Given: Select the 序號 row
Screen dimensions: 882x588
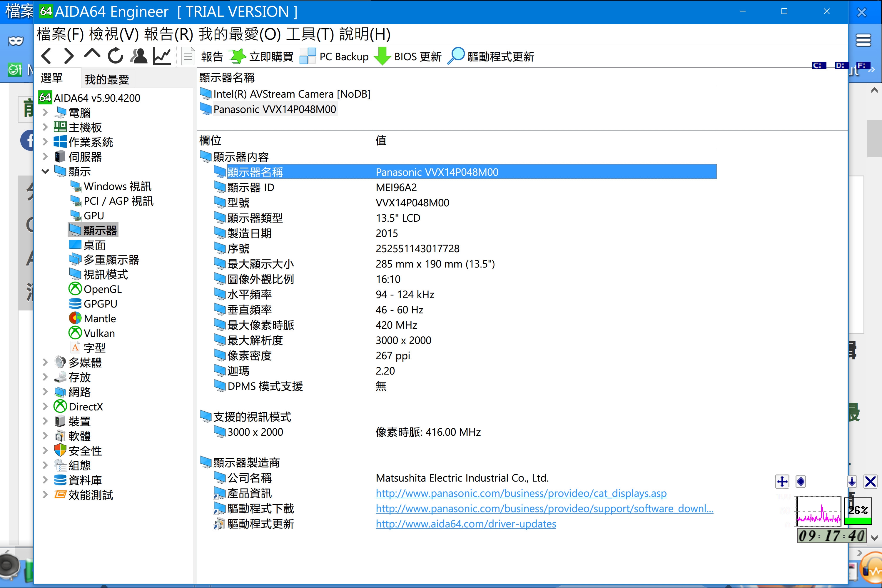Looking at the screenshot, I should coord(465,248).
